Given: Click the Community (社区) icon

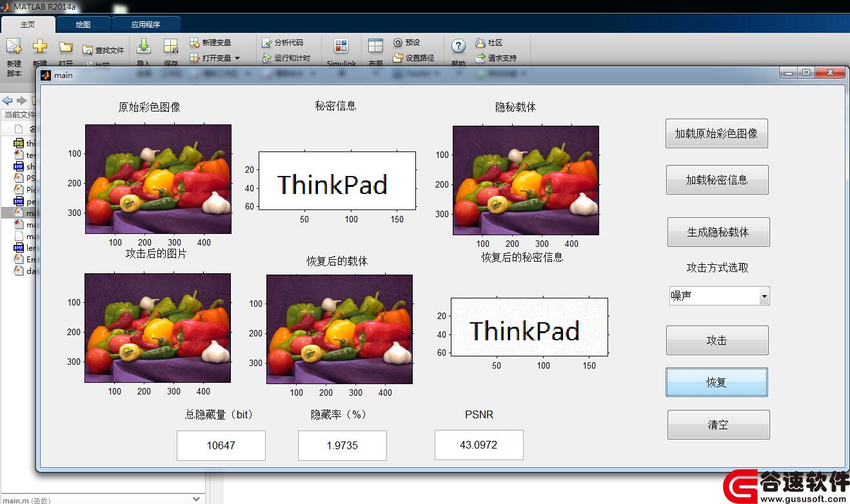Looking at the screenshot, I should (x=480, y=43).
